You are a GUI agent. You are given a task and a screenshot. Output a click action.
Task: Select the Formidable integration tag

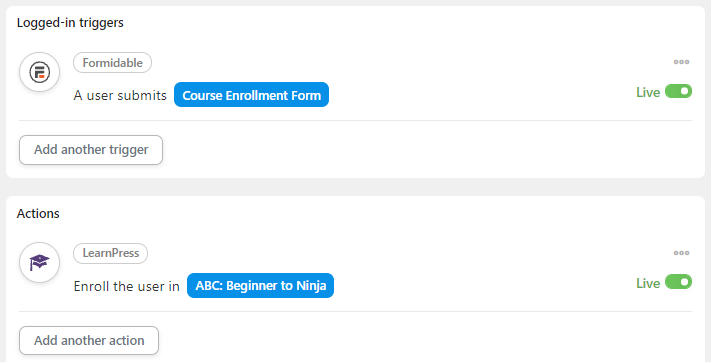[x=112, y=63]
